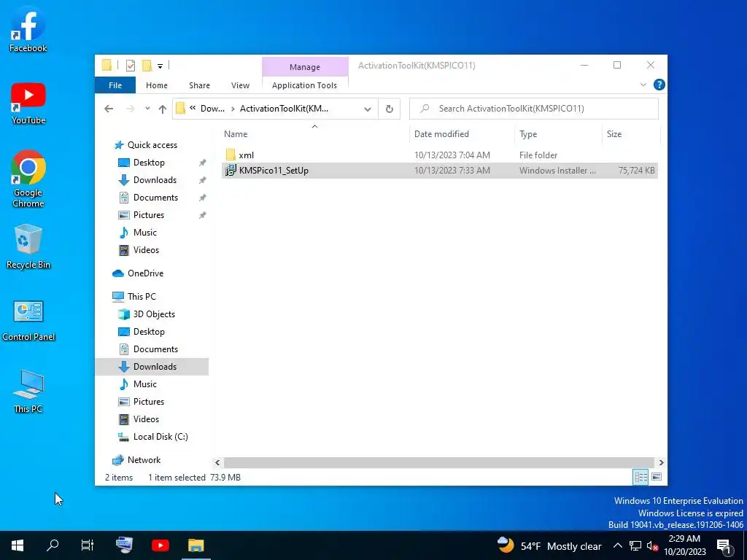Expand the ribbon with the chevron
The height and width of the screenshot is (560, 747).
coord(643,85)
